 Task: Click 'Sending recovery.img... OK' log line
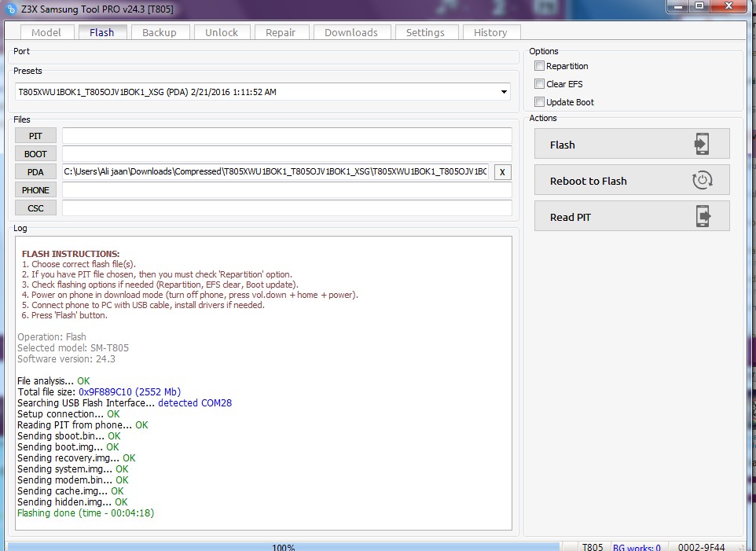pyautogui.click(x=77, y=458)
